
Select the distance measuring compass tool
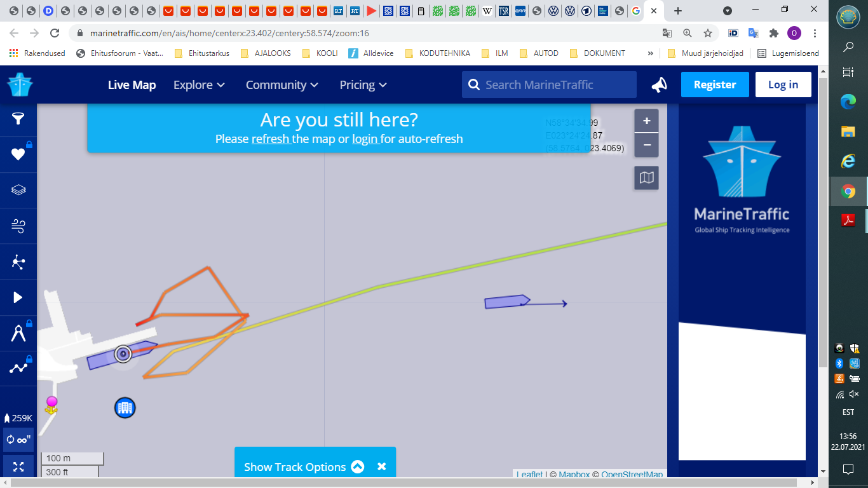pyautogui.click(x=18, y=333)
